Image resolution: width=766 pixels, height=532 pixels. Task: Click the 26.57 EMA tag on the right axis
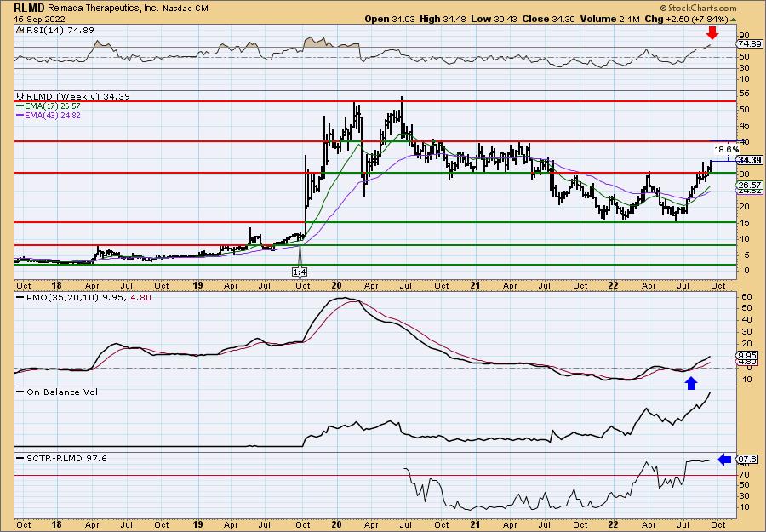[750, 186]
